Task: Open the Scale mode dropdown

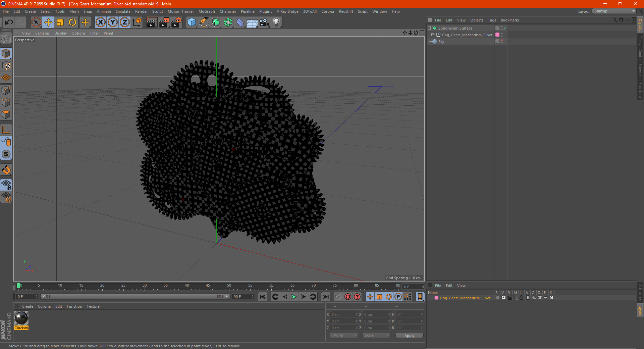Action: tap(376, 335)
